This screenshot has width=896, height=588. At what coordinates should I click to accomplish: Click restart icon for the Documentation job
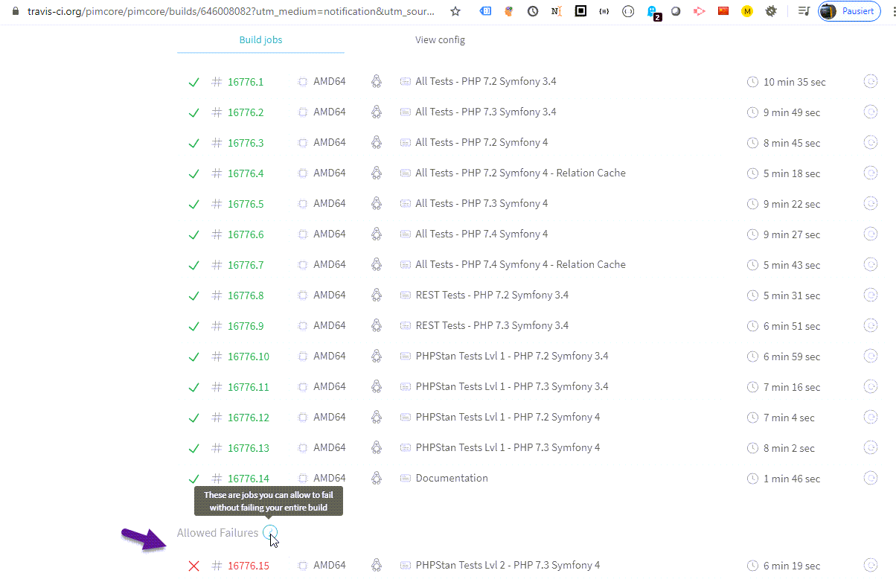[870, 478]
